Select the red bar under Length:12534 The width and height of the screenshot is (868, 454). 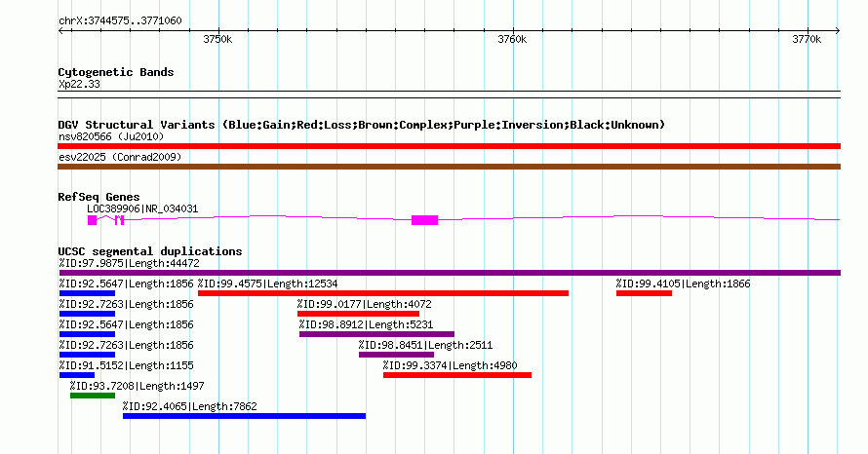pyautogui.click(x=383, y=293)
